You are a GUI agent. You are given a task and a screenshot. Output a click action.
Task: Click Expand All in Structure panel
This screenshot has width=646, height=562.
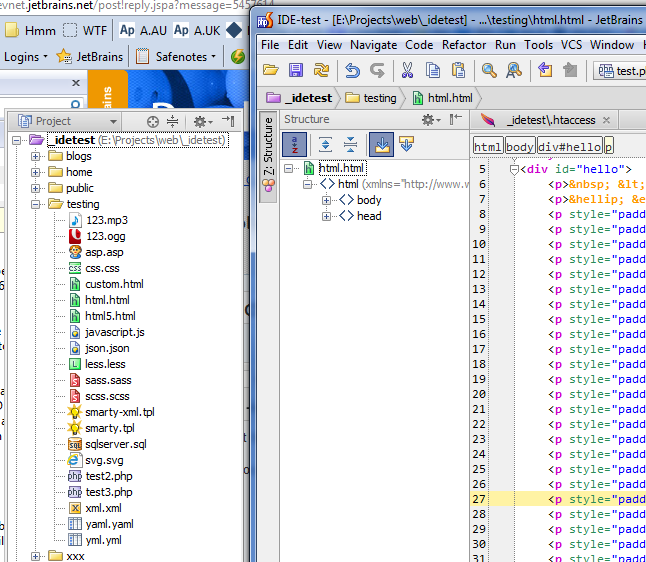click(325, 145)
